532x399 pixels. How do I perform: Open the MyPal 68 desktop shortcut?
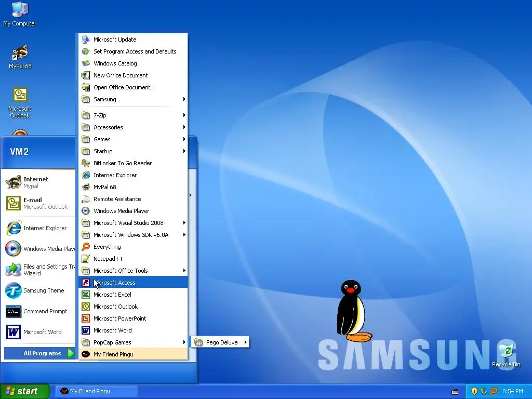[x=20, y=57]
